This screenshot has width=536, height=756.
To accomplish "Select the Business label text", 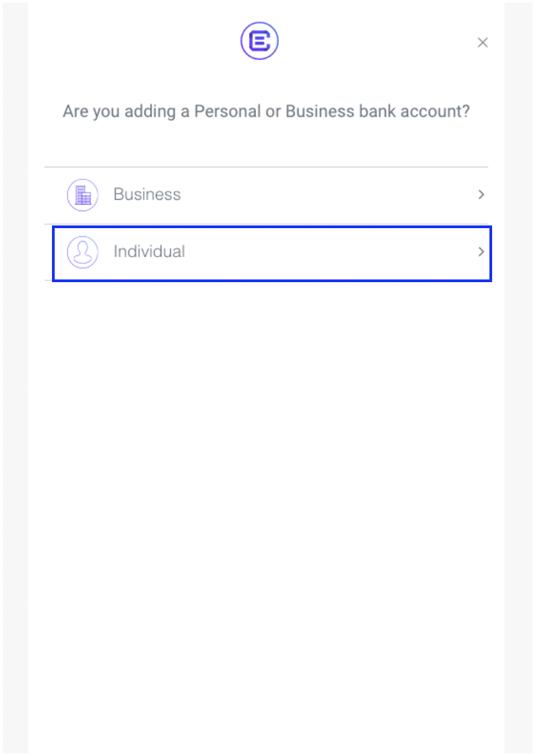I will pos(147,194).
